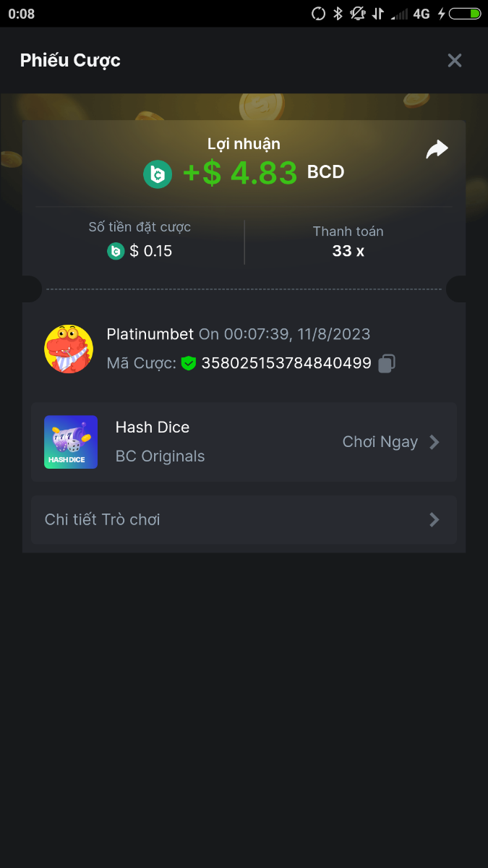Open the Platinumbet username profile
The height and width of the screenshot is (868, 488).
[x=150, y=334]
